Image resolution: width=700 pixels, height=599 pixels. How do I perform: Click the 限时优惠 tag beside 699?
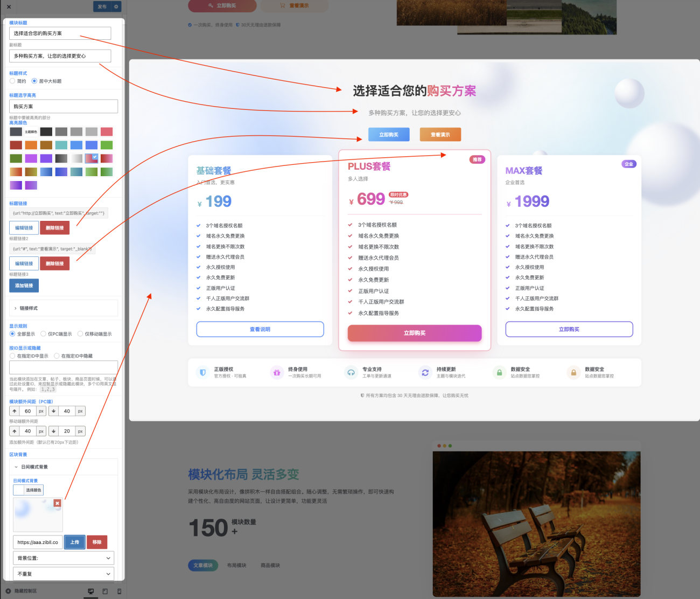click(x=398, y=195)
